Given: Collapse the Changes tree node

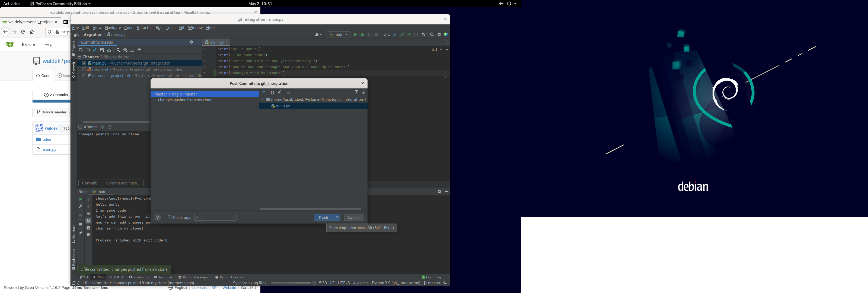Looking at the screenshot, I should (79, 57).
